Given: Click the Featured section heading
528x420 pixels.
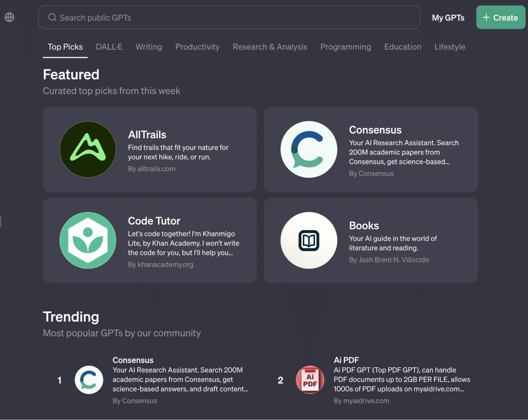Looking at the screenshot, I should click(71, 74).
